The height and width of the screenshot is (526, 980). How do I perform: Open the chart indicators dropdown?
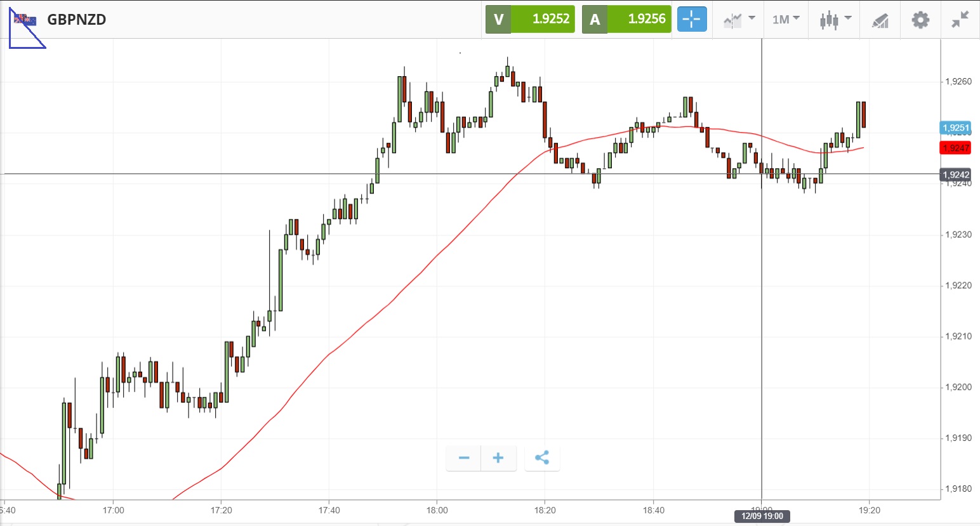(x=739, y=20)
